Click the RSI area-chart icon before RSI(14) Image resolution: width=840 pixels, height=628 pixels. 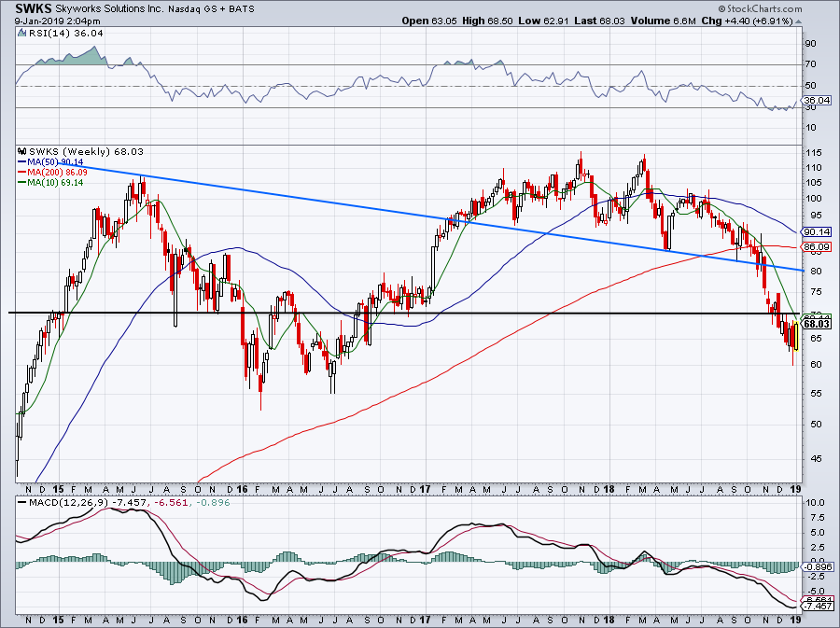tap(22, 33)
